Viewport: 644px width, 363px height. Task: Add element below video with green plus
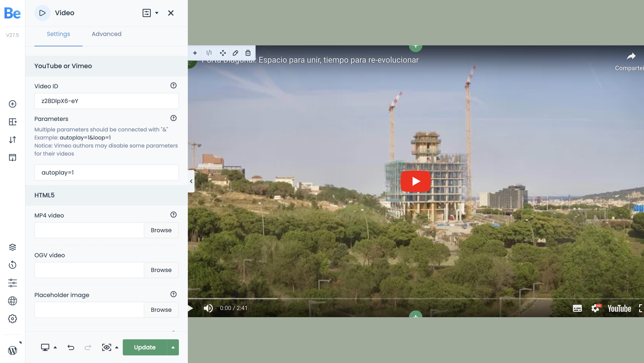pos(415,314)
